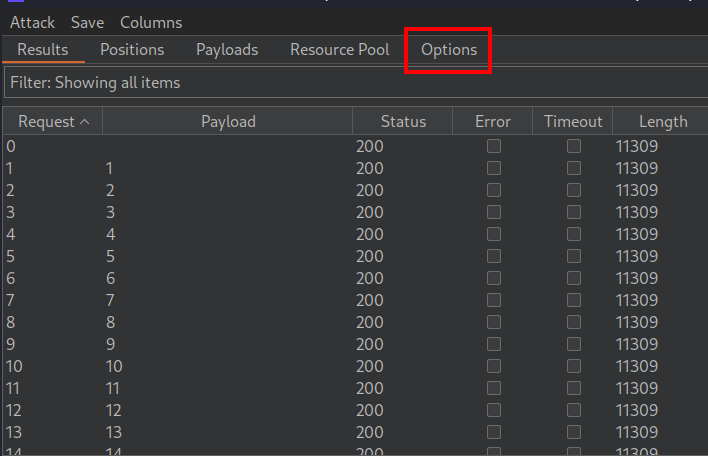Open the Options tab
Screen dimensions: 708x456
pyautogui.click(x=449, y=49)
